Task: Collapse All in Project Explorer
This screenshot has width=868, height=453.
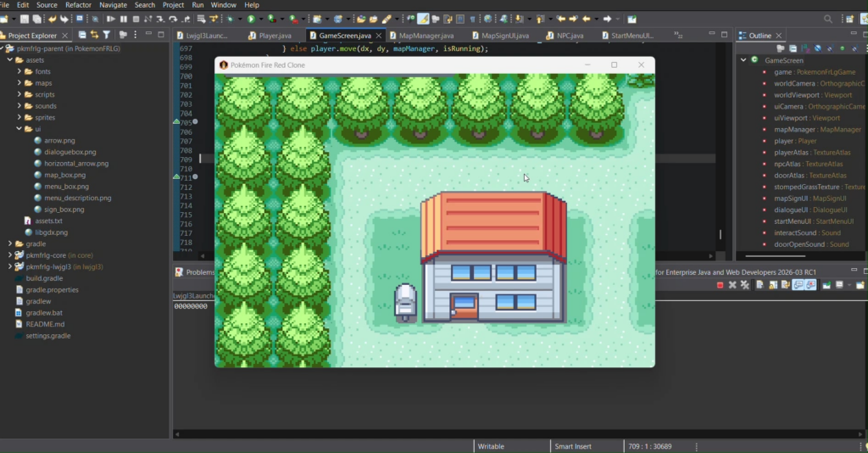Action: point(82,35)
